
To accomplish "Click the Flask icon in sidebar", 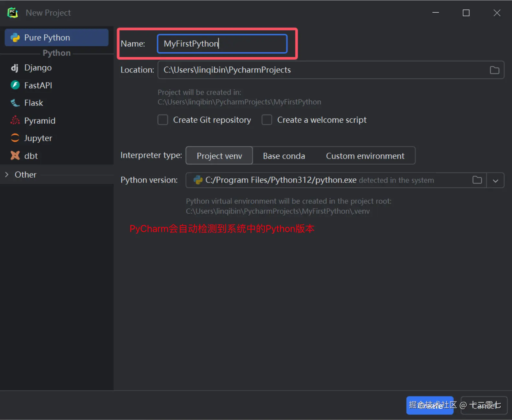I will pos(15,103).
